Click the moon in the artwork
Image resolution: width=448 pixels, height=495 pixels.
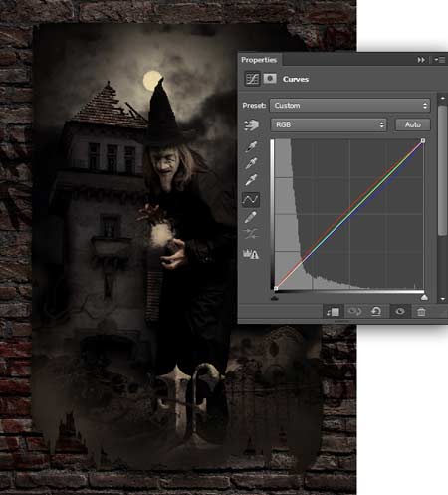pos(152,81)
